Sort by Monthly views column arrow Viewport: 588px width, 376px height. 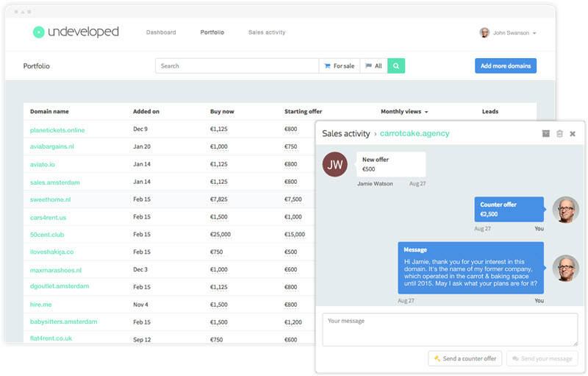click(426, 112)
